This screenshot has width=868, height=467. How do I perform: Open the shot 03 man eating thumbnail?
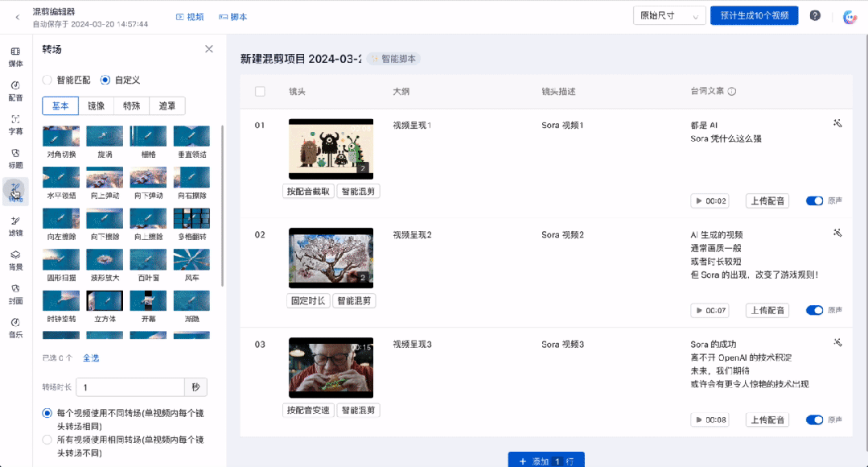coord(331,368)
